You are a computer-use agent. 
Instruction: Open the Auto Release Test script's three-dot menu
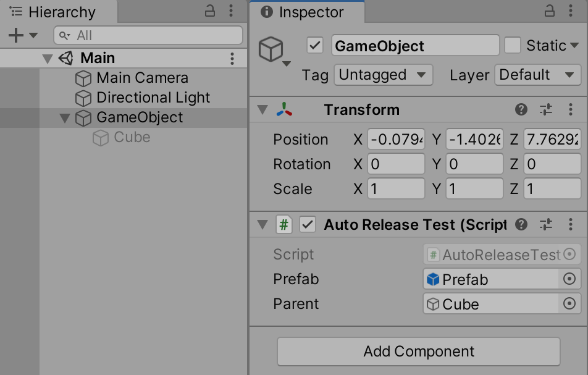click(x=571, y=224)
